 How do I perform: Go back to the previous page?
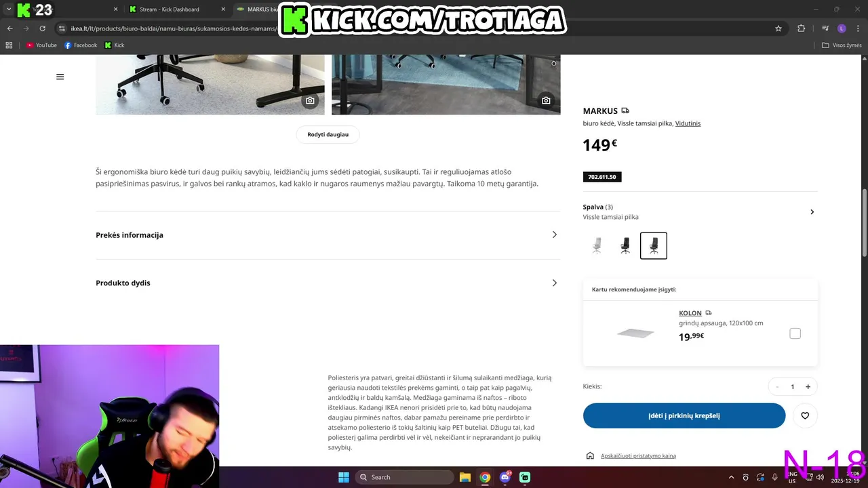click(9, 28)
